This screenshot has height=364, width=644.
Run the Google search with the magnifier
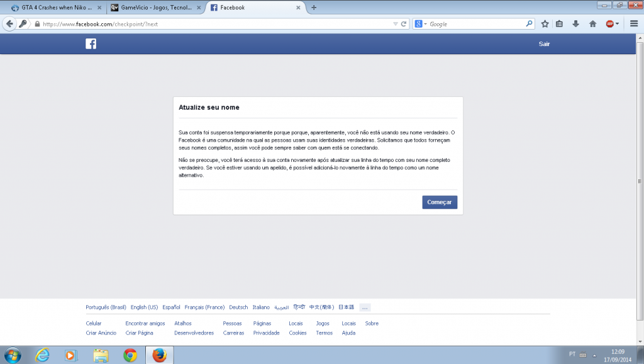click(530, 23)
